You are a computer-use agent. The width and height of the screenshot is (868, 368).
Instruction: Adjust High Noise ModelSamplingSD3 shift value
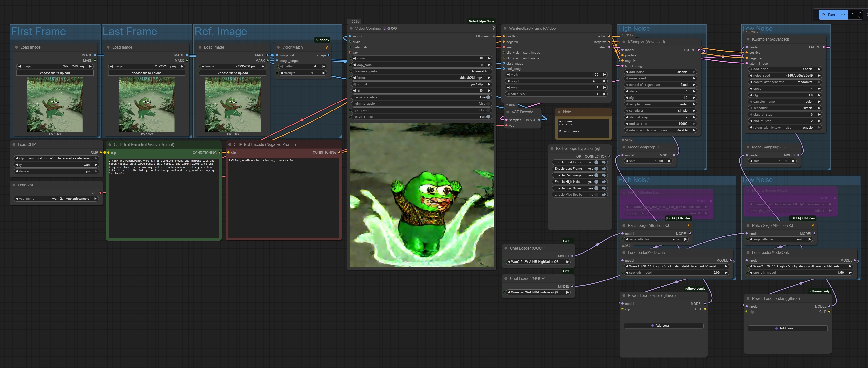click(648, 161)
